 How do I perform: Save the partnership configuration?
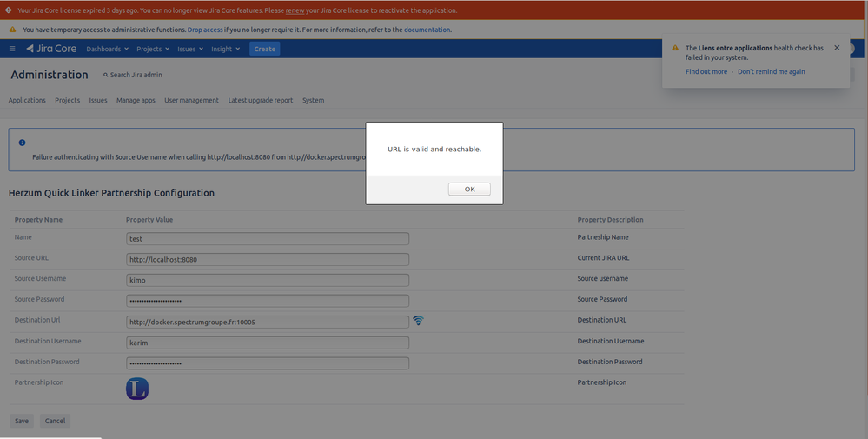22,421
